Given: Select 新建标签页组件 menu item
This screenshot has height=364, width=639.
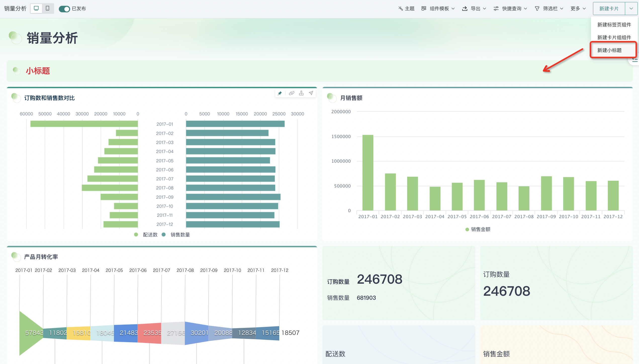Looking at the screenshot, I should [614, 25].
